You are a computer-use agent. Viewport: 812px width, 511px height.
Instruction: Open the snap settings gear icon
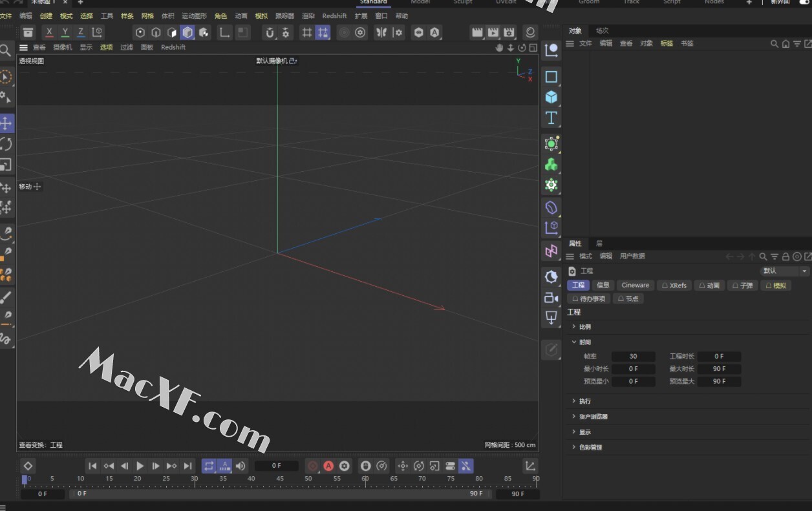(286, 32)
